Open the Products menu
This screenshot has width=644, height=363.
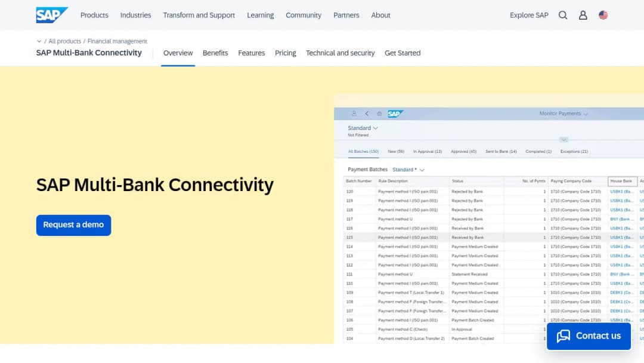[x=94, y=15]
